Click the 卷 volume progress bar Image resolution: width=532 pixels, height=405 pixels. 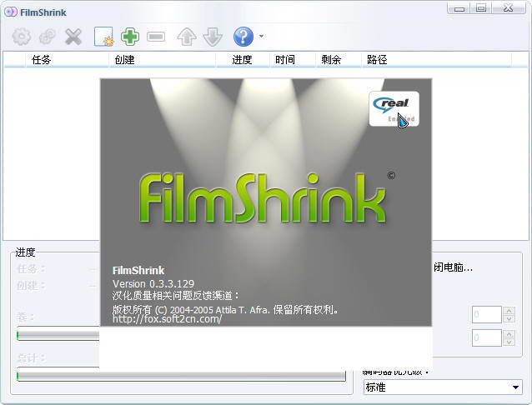(58, 335)
